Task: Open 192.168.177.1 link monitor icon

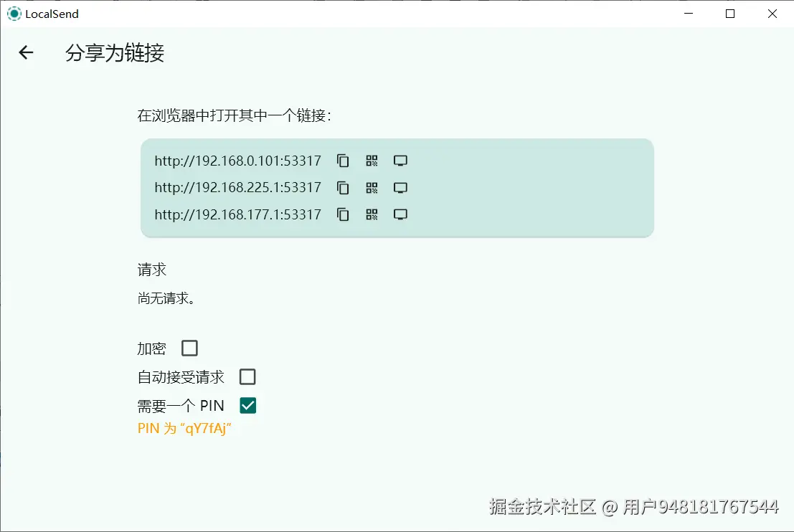Action: [400, 214]
